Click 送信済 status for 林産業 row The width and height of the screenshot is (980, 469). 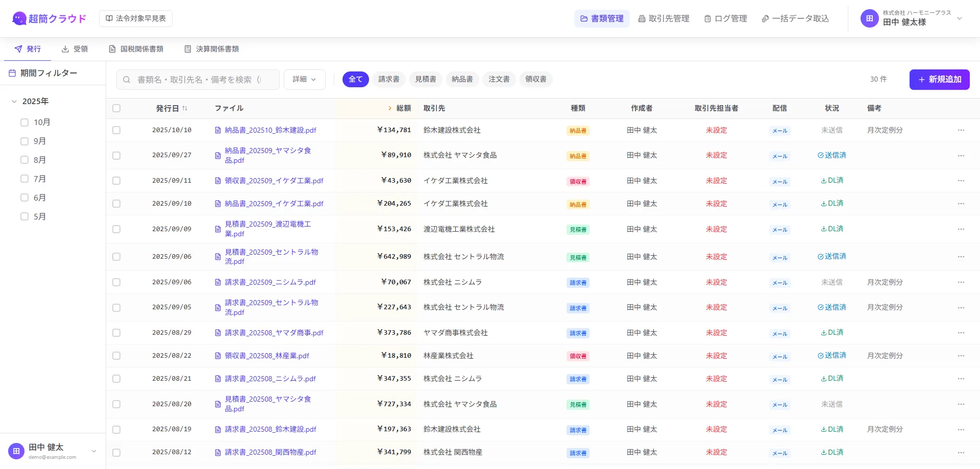(x=832, y=355)
